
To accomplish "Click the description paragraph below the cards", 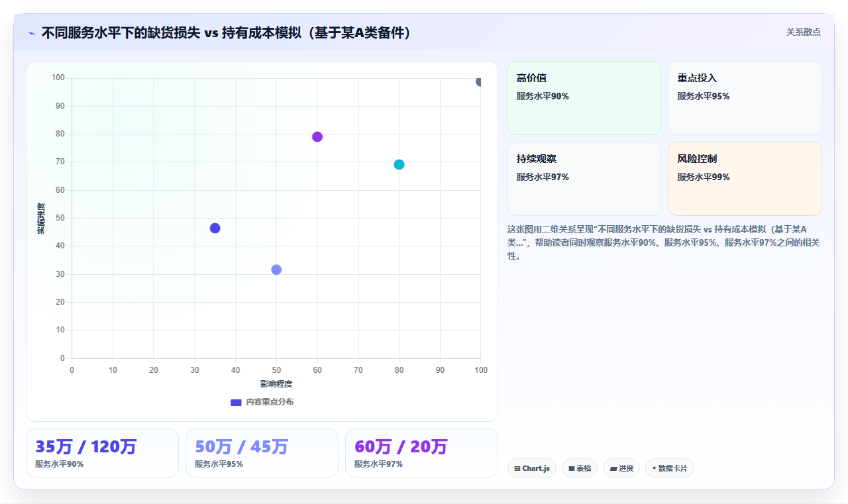I will (x=664, y=242).
